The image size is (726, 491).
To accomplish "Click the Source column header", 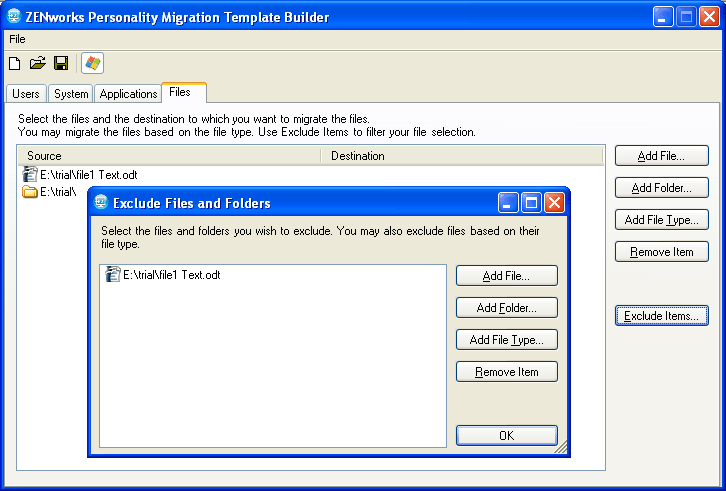I will (x=169, y=156).
